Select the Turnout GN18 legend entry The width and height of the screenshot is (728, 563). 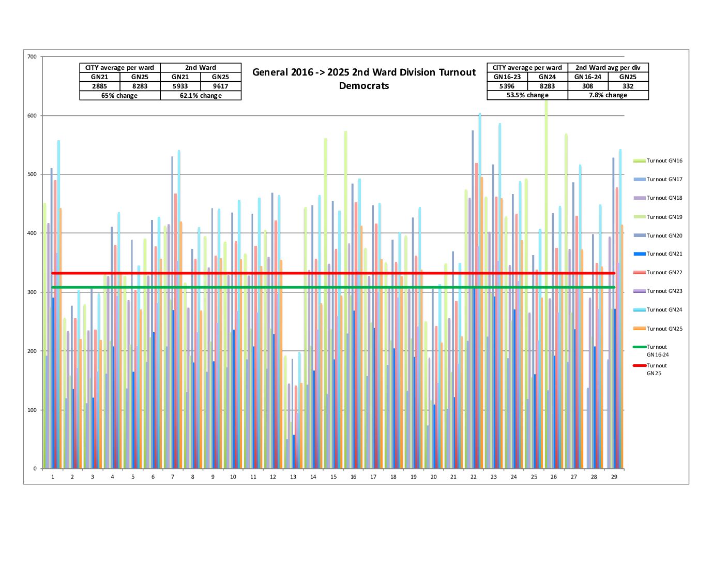click(x=664, y=198)
